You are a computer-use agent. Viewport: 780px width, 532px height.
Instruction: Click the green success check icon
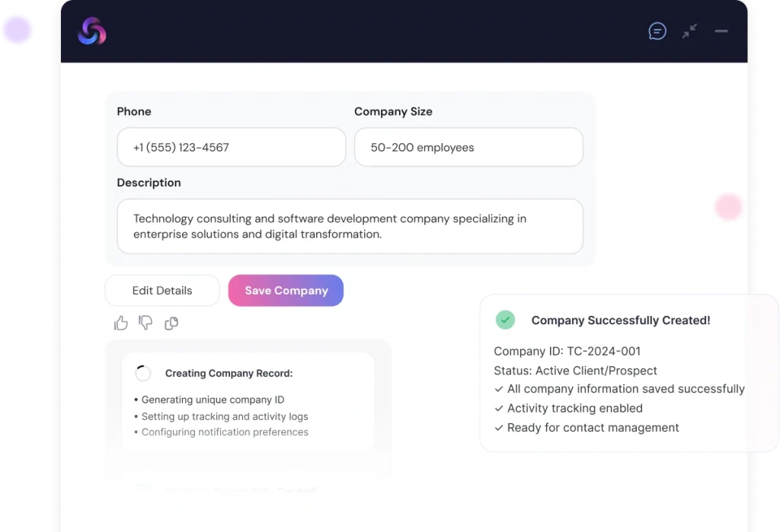pyautogui.click(x=505, y=320)
